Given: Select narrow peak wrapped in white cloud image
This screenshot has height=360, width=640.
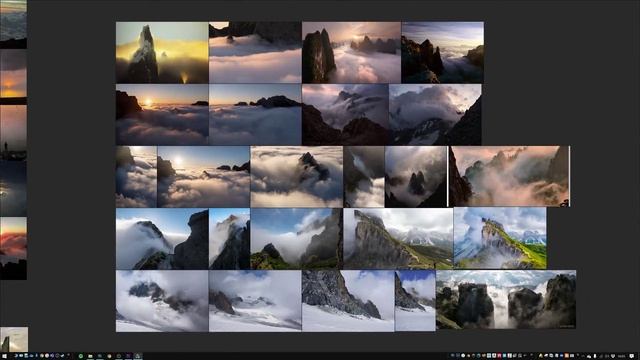Looking at the screenshot, I should pyautogui.click(x=229, y=239).
